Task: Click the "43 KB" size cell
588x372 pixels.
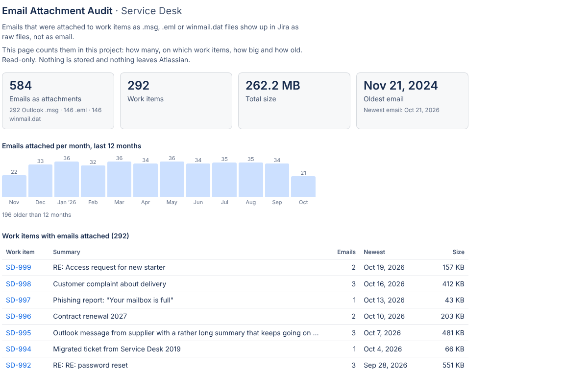Action: [455, 300]
